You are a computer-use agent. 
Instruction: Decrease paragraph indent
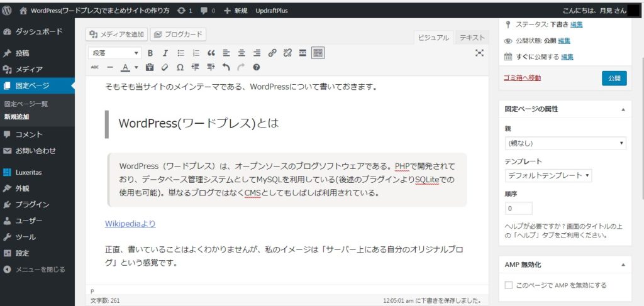click(196, 67)
